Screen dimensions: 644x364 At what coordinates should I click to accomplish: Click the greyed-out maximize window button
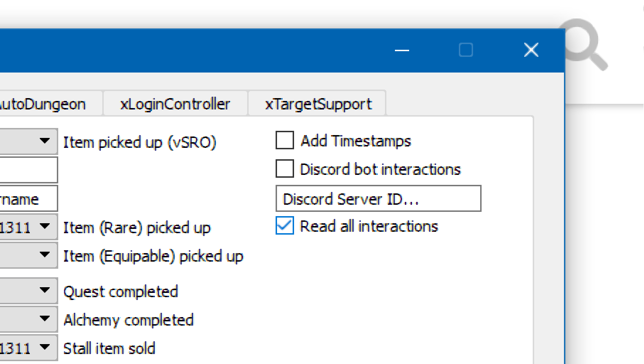tap(466, 50)
